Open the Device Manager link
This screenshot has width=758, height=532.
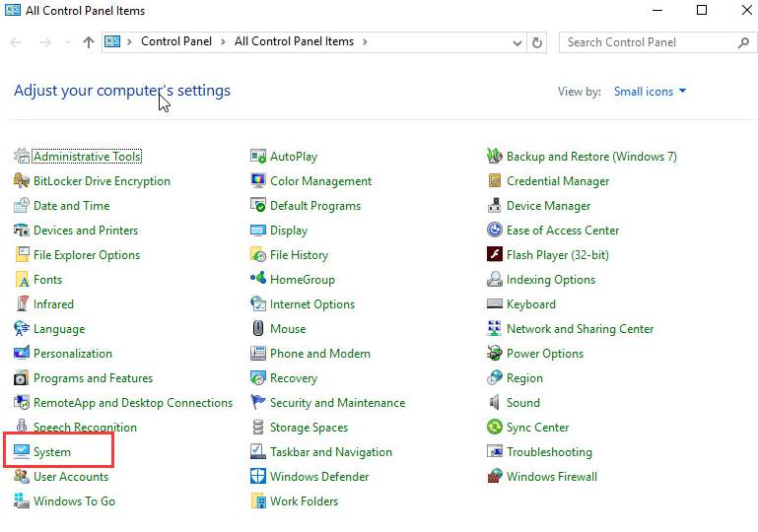(x=548, y=206)
